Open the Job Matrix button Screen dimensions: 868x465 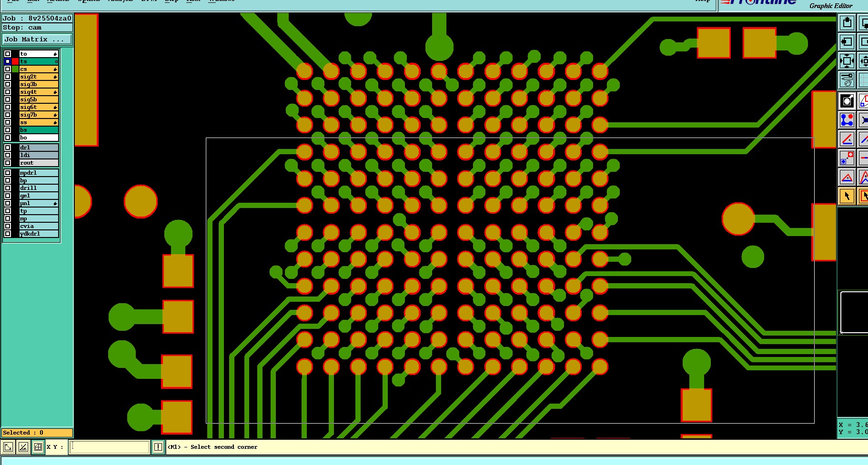(x=37, y=40)
